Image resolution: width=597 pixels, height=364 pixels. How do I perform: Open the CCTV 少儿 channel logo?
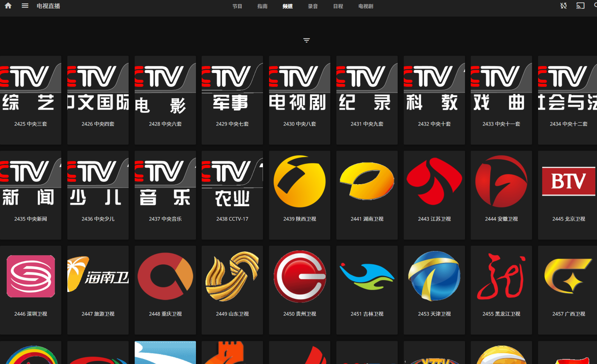point(98,181)
